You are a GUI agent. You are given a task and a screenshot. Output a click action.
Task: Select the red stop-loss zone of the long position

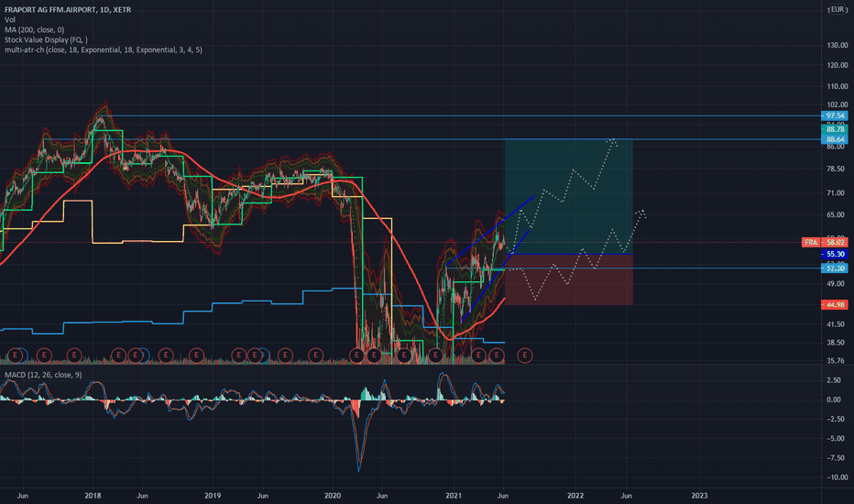click(x=569, y=279)
